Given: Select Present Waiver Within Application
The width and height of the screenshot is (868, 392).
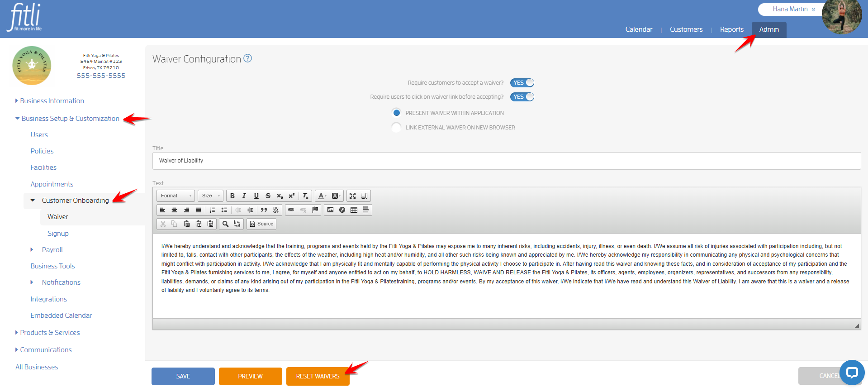Looking at the screenshot, I should 396,113.
